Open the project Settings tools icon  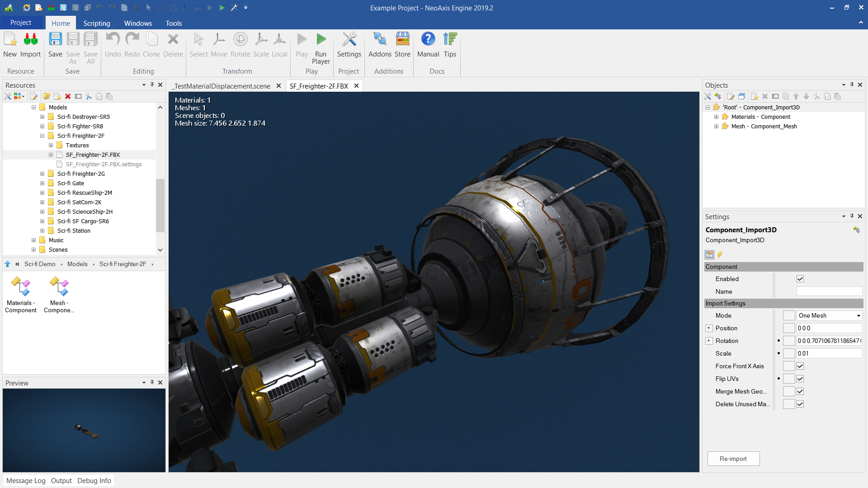pos(349,40)
